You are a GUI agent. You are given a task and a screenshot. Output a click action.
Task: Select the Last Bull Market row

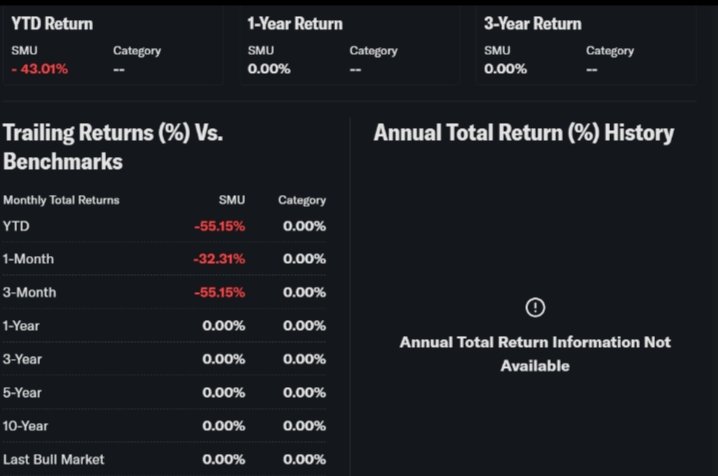53,459
